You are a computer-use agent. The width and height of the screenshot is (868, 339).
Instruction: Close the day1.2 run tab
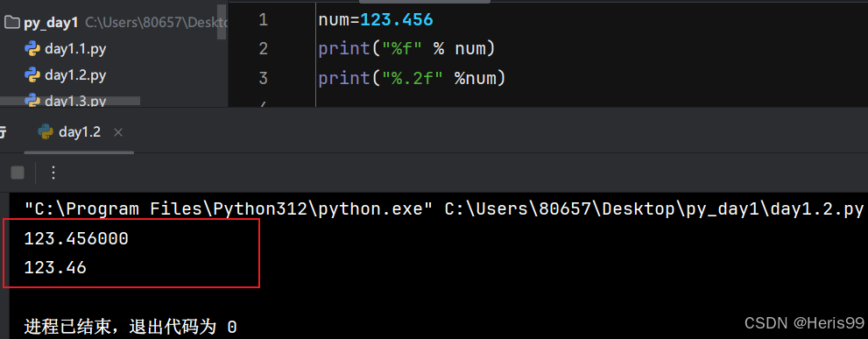pyautogui.click(x=118, y=132)
